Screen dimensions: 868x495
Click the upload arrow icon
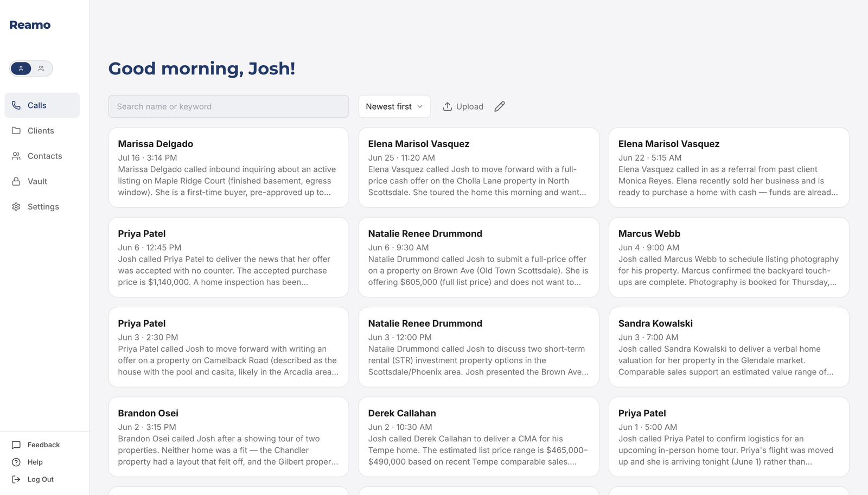click(448, 106)
